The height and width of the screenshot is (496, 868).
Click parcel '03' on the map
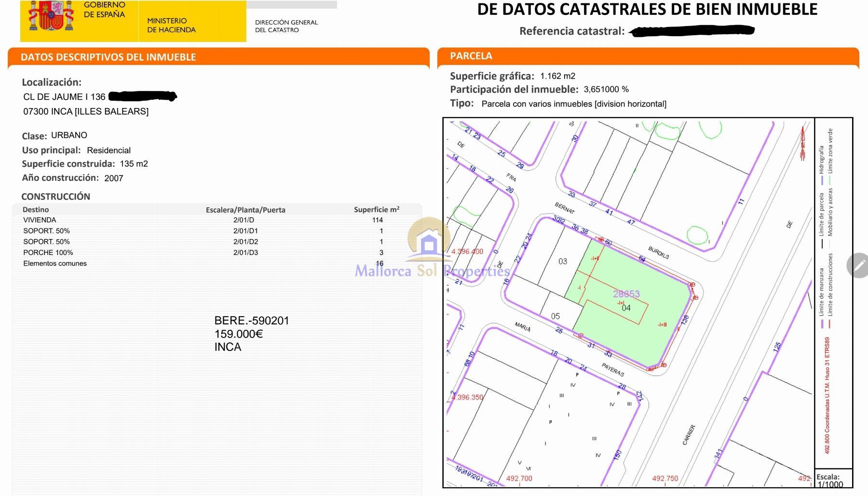[563, 261]
